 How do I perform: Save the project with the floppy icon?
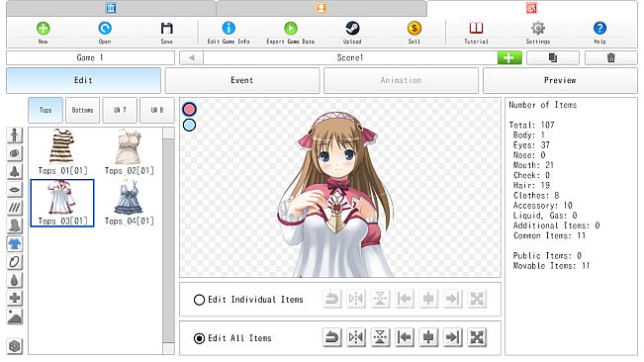tap(167, 29)
